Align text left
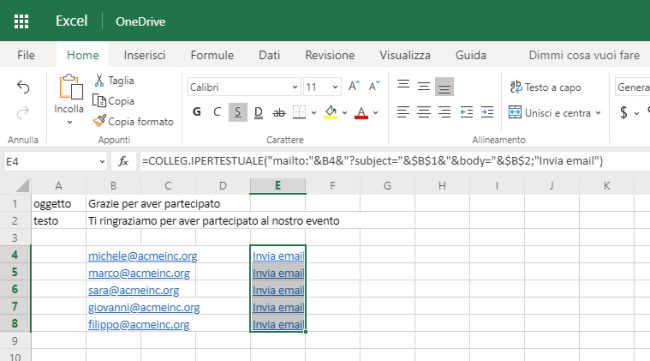 (403, 112)
